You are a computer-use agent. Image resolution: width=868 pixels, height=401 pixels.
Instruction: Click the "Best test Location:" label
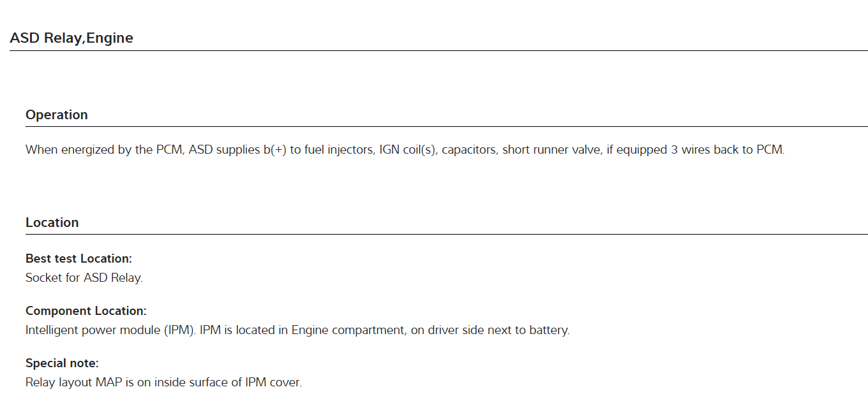coord(79,259)
